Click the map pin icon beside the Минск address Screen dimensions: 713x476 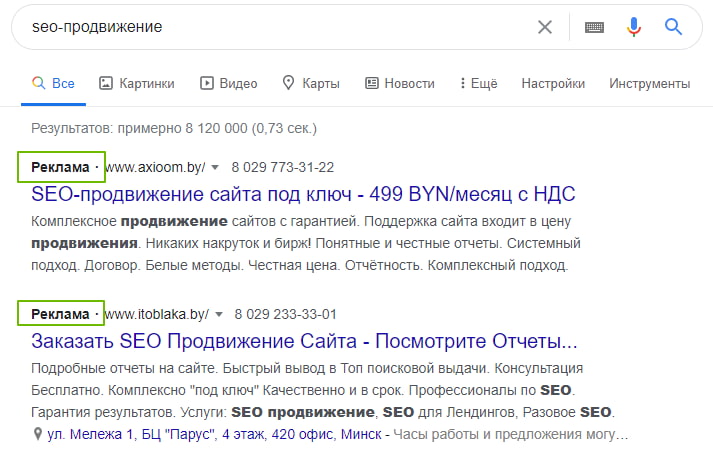38,435
